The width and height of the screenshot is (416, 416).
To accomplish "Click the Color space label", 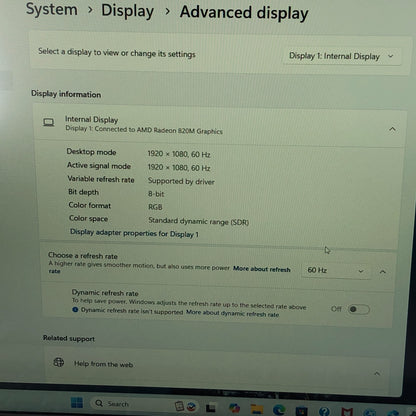I will coord(88,219).
